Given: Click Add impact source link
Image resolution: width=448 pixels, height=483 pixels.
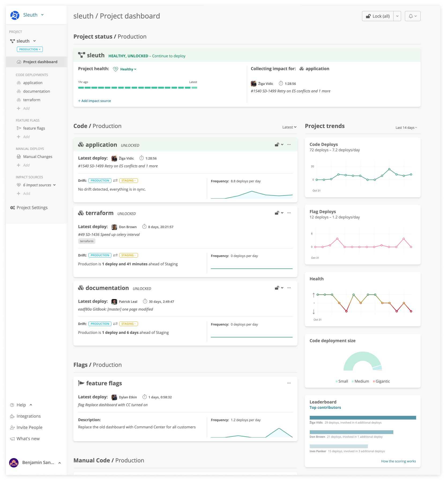Looking at the screenshot, I should pos(94,101).
